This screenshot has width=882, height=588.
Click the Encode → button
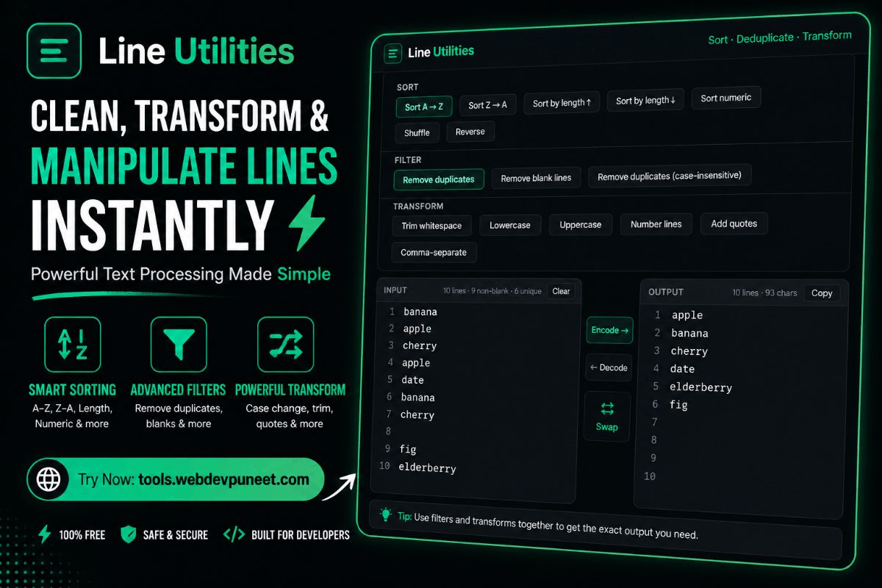click(609, 330)
